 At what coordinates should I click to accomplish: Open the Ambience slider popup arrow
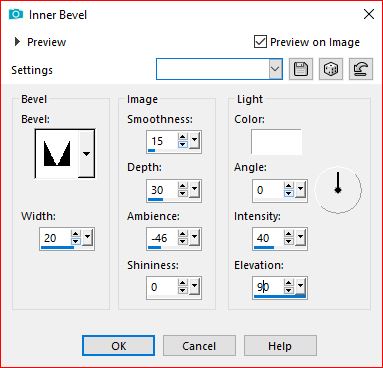coord(194,237)
